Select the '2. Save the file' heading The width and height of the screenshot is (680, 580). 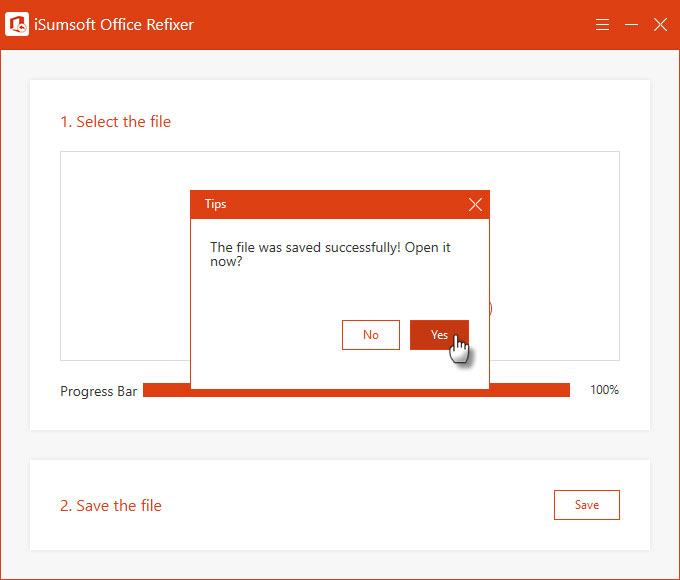pyautogui.click(x=111, y=506)
